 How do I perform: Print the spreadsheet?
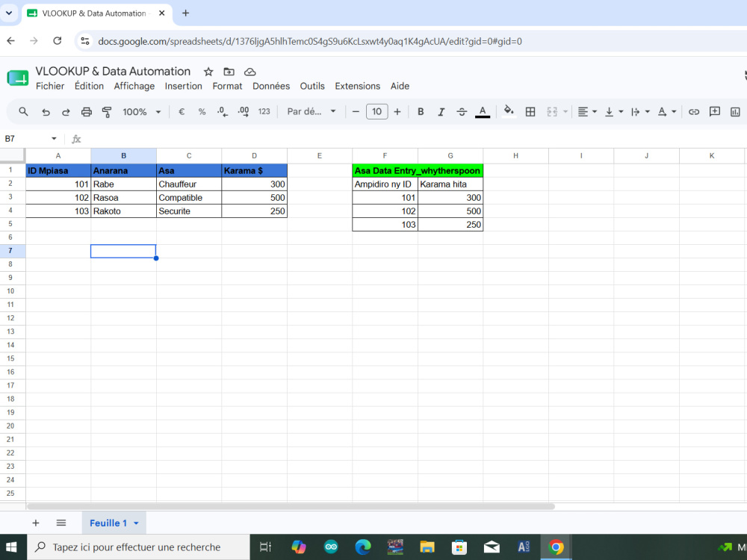tap(86, 112)
